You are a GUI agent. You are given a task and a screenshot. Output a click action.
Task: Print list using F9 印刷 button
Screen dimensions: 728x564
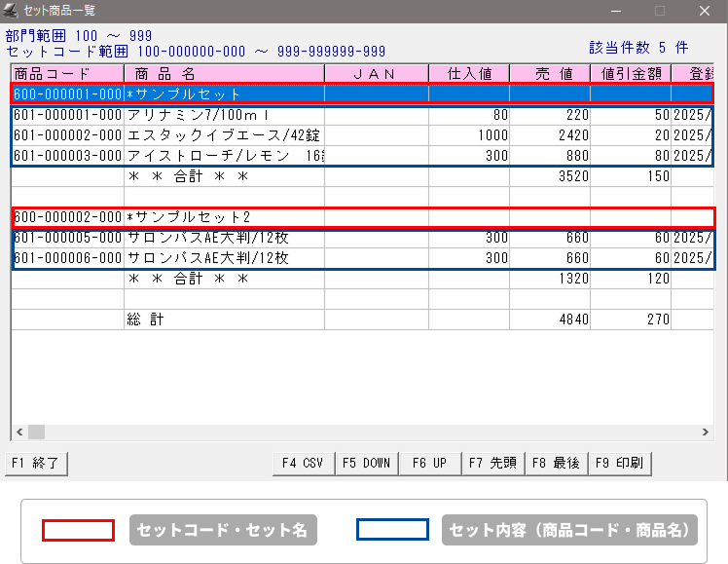pyautogui.click(x=620, y=464)
